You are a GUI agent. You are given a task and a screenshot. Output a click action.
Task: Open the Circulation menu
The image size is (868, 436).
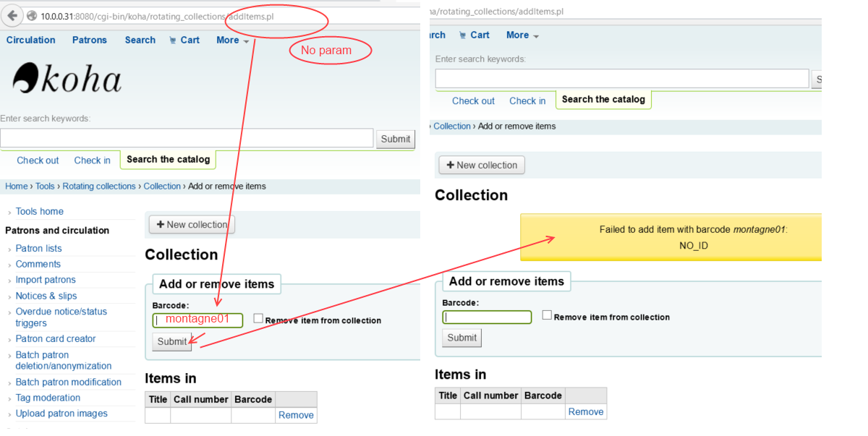point(31,40)
